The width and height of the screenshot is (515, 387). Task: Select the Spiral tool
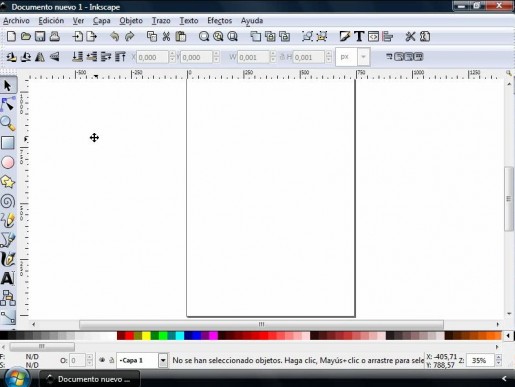click(x=8, y=201)
